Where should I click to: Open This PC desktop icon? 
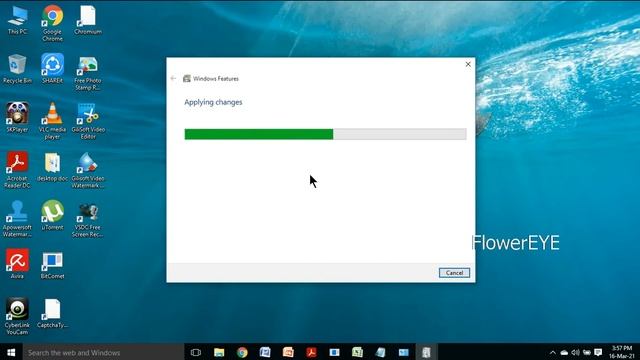pos(17,20)
